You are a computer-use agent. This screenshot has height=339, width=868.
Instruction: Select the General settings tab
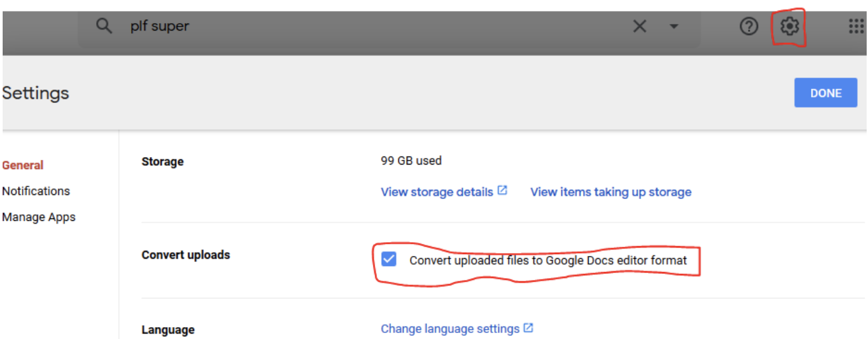[23, 165]
